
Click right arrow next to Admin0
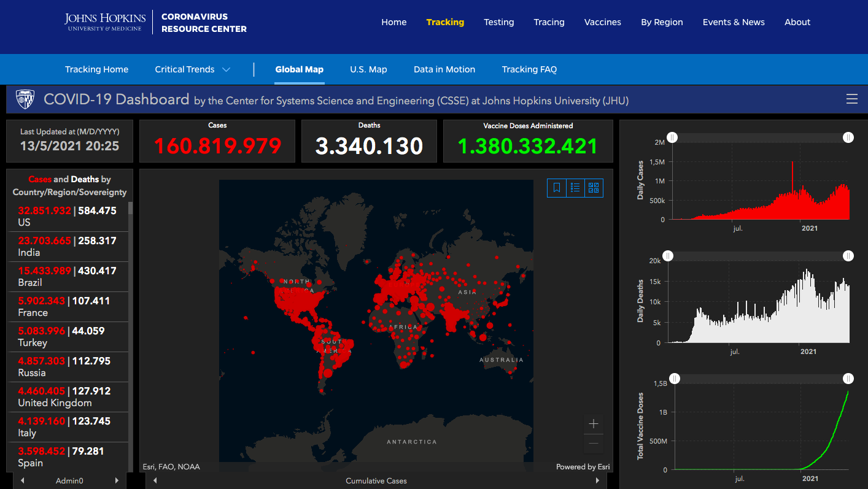(117, 480)
